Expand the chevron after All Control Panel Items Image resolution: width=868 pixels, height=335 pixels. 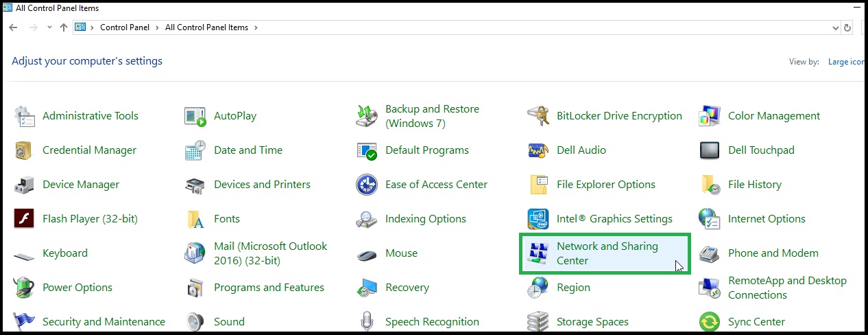pyautogui.click(x=256, y=27)
